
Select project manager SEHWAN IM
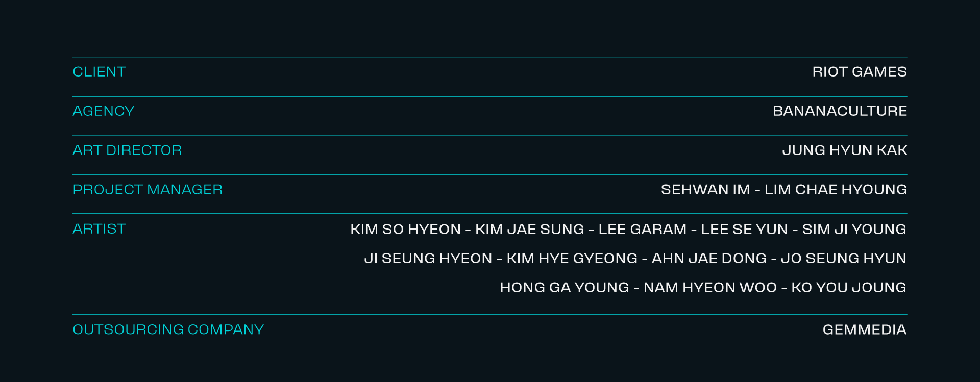705,190
